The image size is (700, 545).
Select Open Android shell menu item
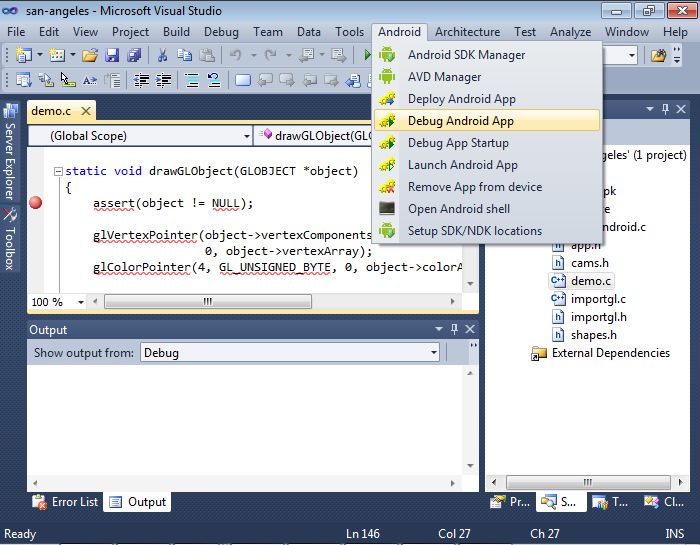487,208
